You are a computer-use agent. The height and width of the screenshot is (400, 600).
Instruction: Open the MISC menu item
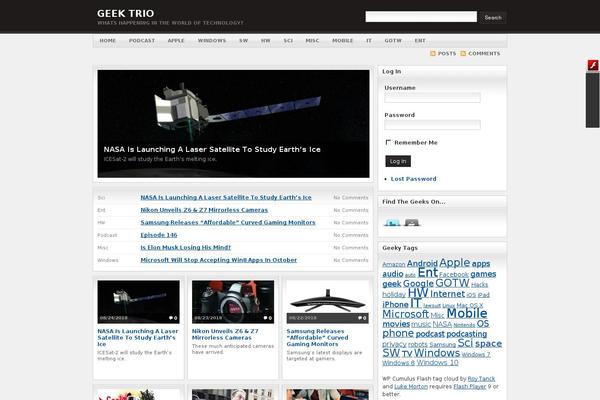[312, 41]
